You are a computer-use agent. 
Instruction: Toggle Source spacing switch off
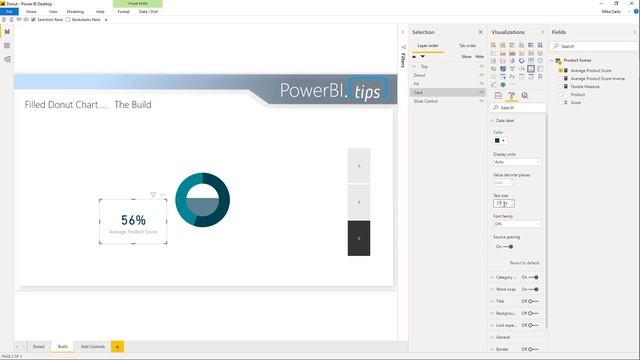pos(508,247)
